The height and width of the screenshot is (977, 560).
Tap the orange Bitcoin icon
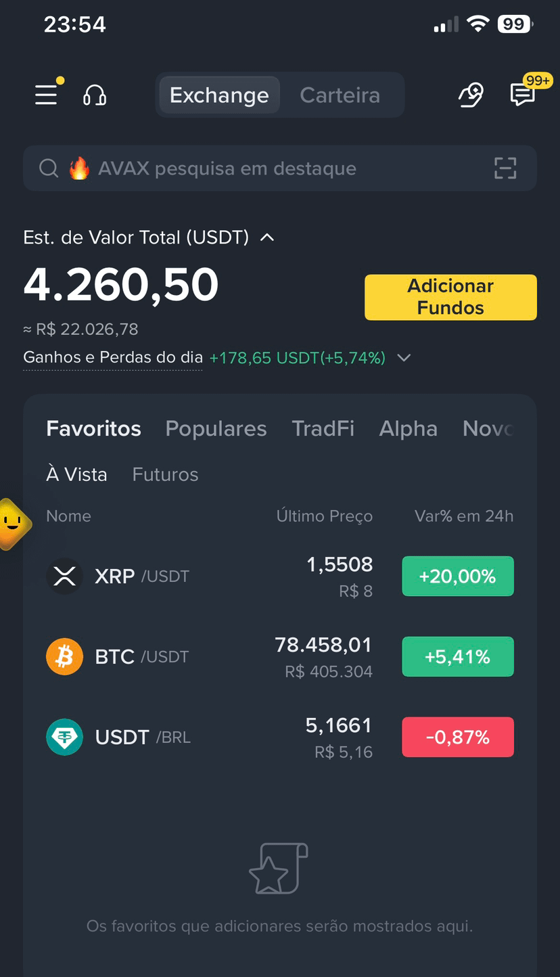pos(64,657)
